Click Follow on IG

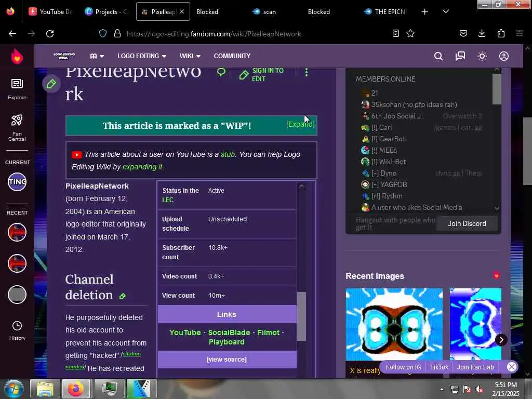tap(403, 367)
